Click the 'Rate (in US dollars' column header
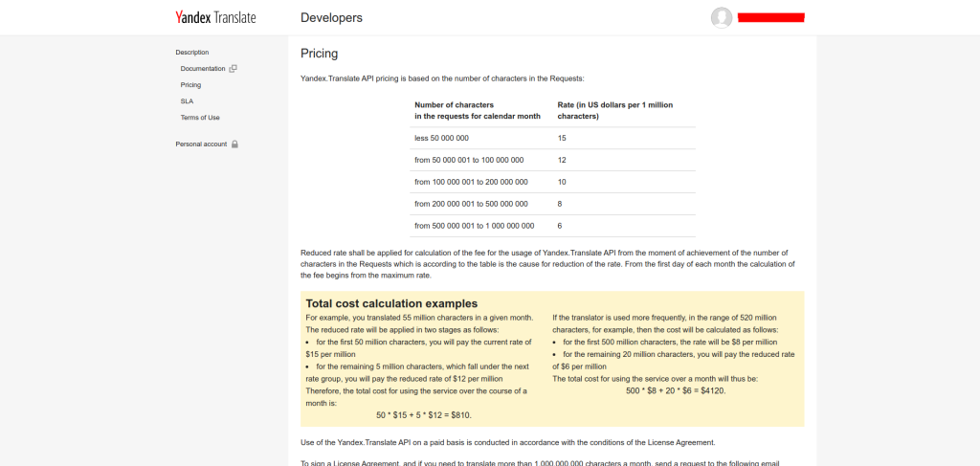The height and width of the screenshot is (466, 980). (615, 111)
